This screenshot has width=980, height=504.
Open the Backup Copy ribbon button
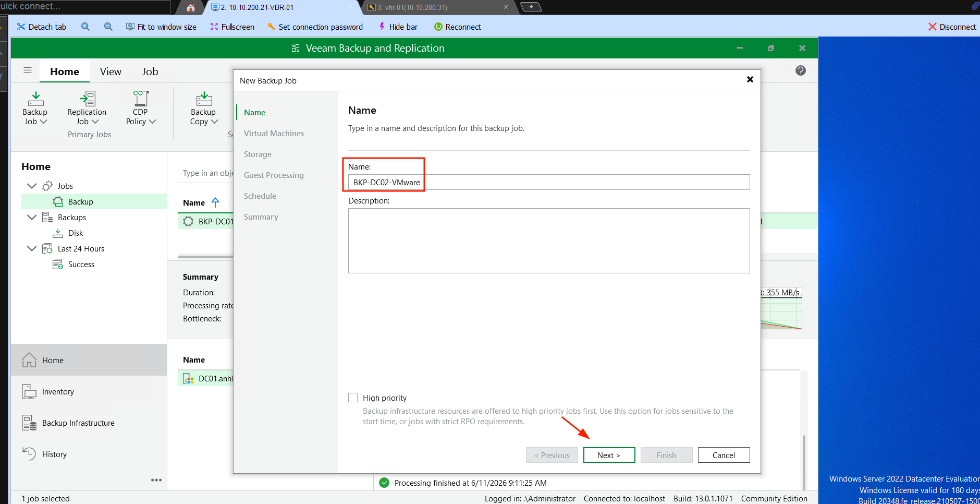click(x=203, y=109)
